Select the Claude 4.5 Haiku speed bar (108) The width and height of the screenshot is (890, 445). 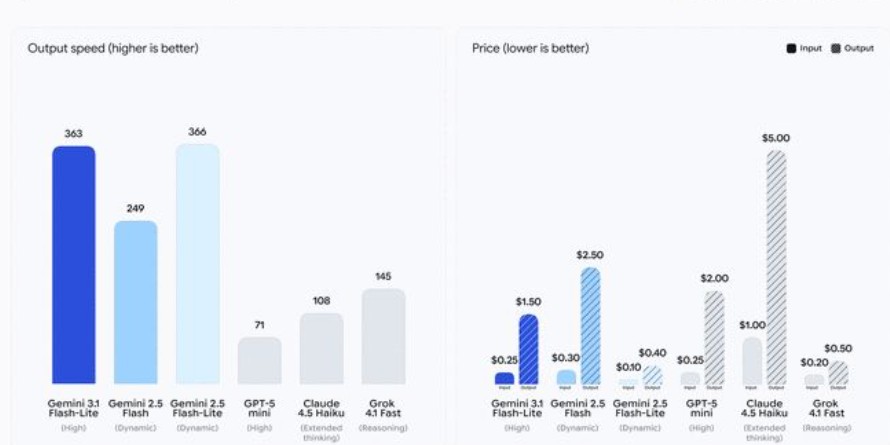[x=321, y=348]
